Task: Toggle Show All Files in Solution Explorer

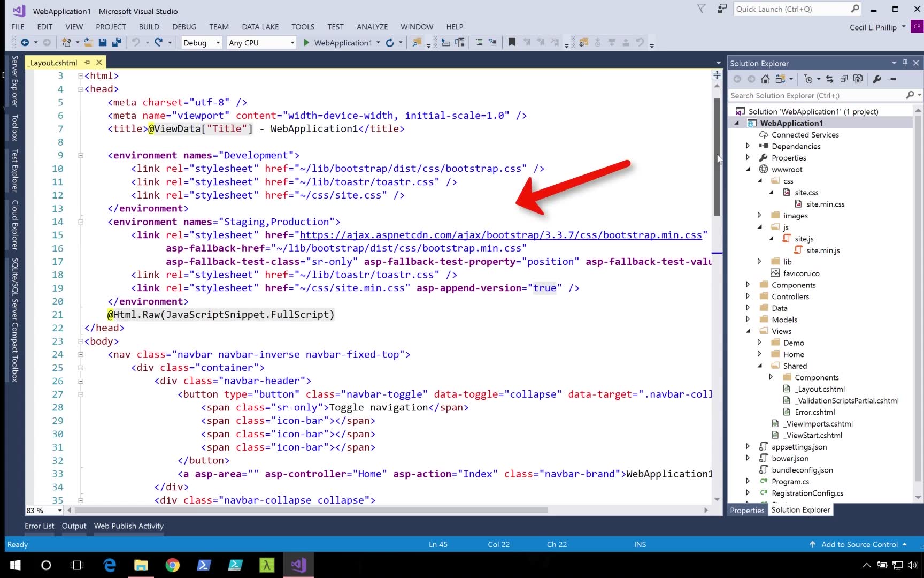Action: tap(858, 79)
